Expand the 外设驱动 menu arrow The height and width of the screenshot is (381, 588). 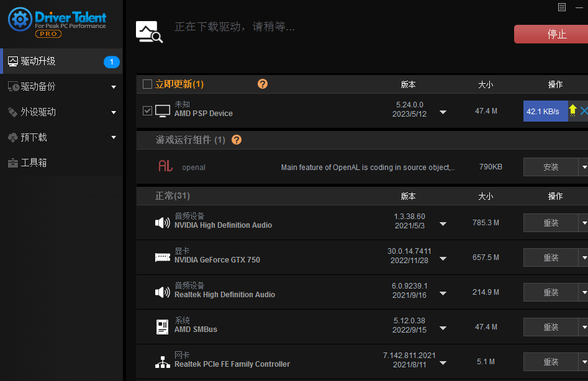pyautogui.click(x=114, y=112)
